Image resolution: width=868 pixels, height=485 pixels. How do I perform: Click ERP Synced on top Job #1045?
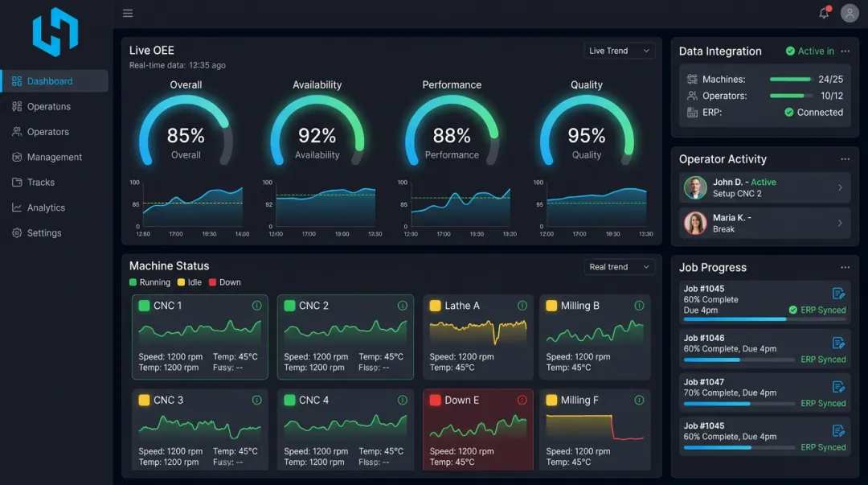823,310
